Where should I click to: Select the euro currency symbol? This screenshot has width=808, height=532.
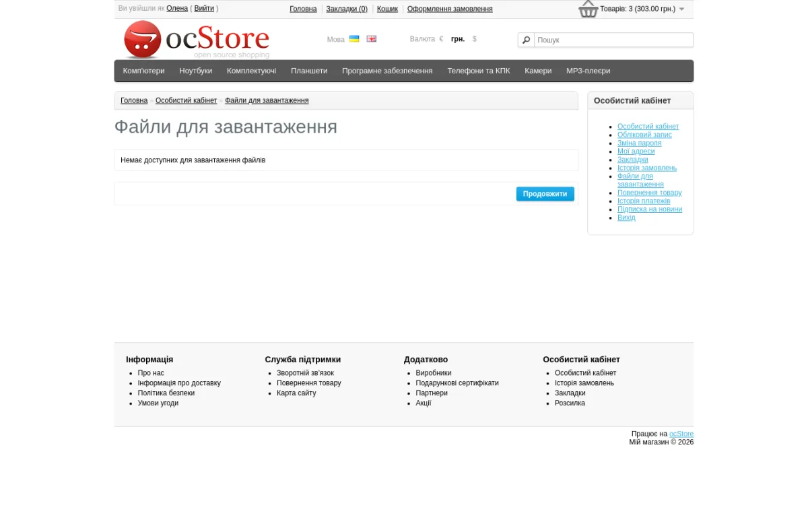pos(441,39)
